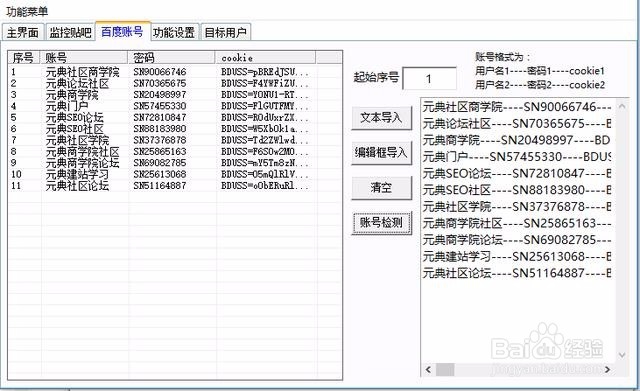640x391 pixels.
Task: Click horizontal scrollbar right arrow
Action: [x=607, y=370]
